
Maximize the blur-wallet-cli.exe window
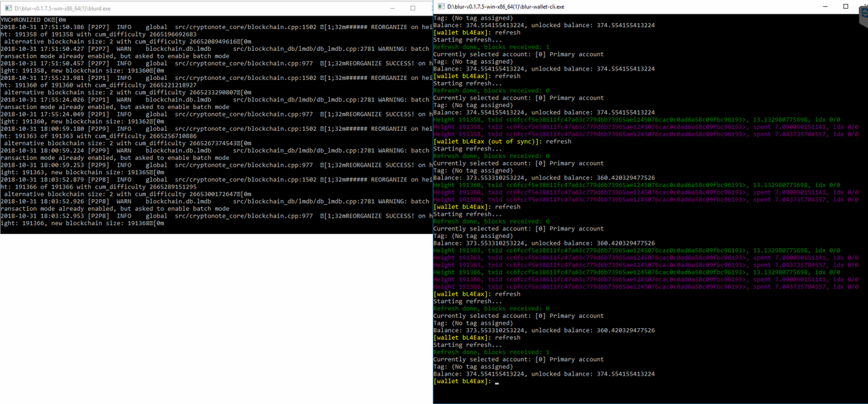[x=846, y=6]
